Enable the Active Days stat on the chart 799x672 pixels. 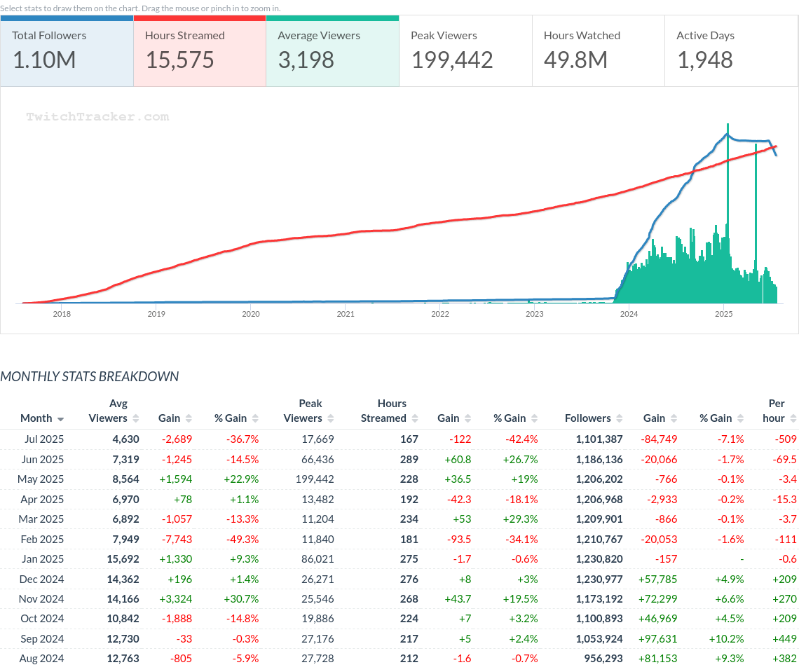tap(731, 51)
